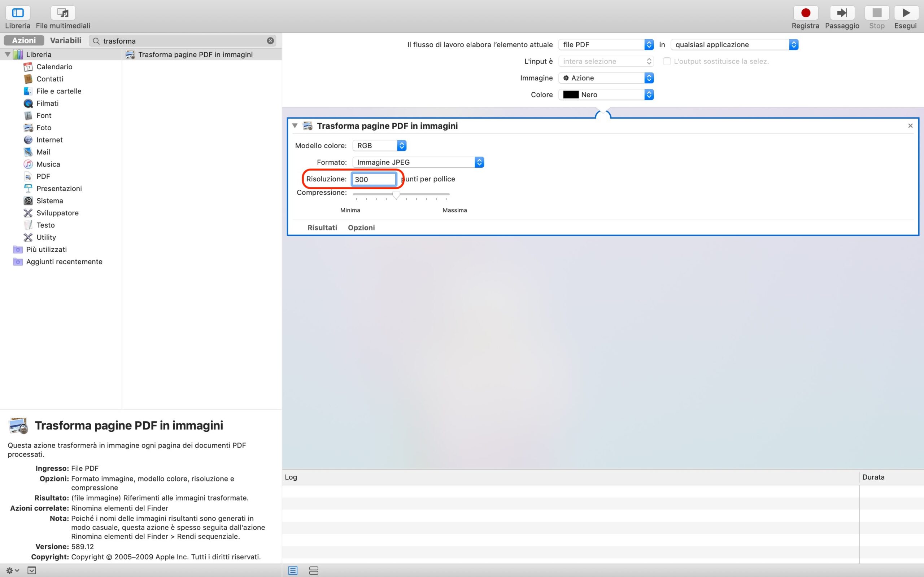Clear the trasforma search field
This screenshot has width=924, height=577.
[270, 41]
